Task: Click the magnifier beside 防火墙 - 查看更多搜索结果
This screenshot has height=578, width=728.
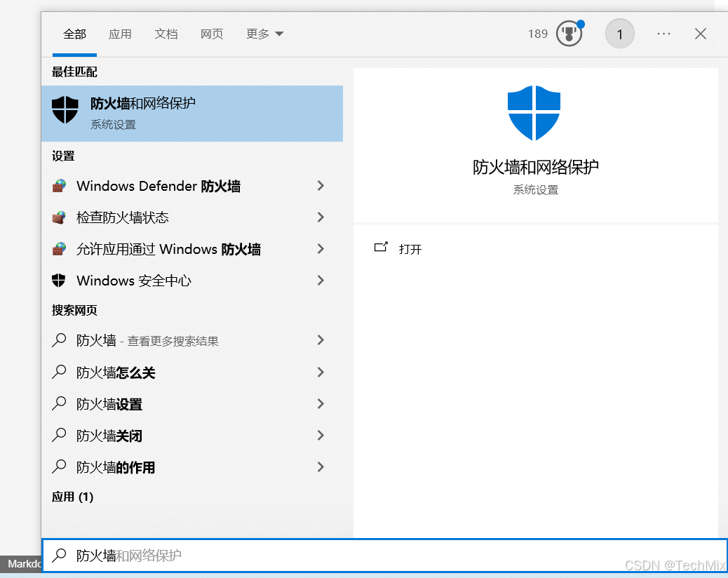Action: pyautogui.click(x=59, y=340)
